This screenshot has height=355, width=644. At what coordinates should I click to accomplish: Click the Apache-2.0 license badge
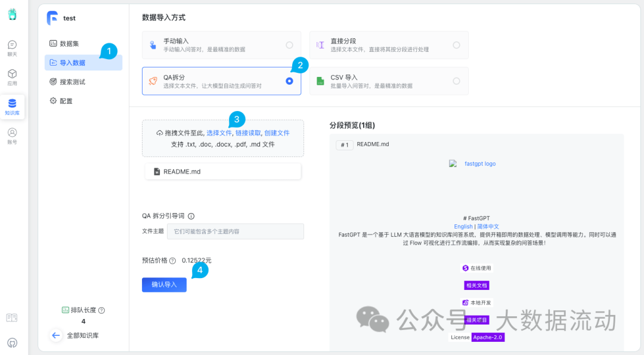[488, 337]
